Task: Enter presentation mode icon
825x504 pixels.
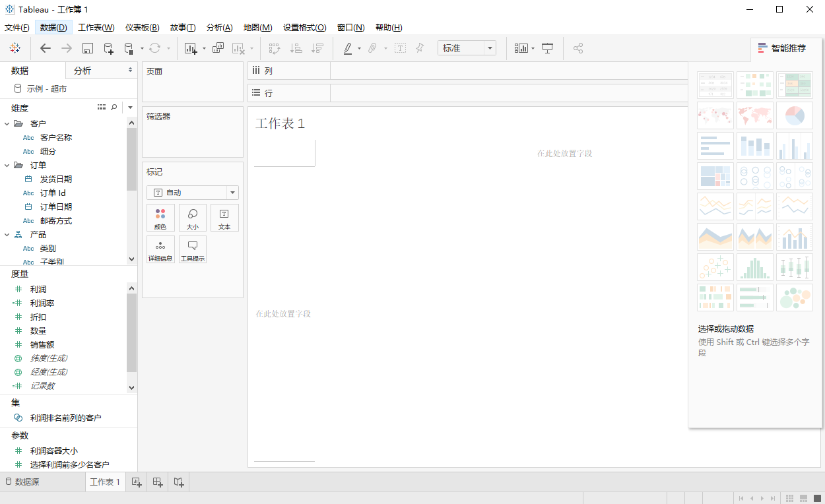Action: (547, 48)
